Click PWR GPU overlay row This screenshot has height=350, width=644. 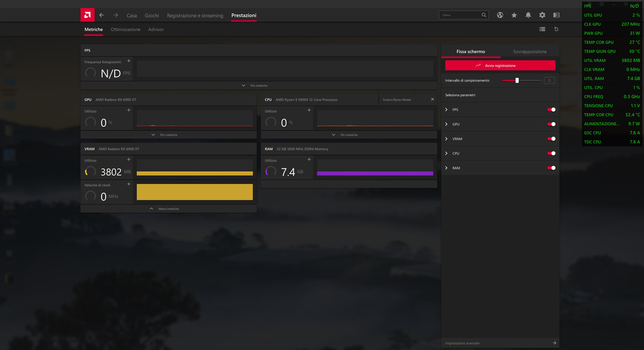pyautogui.click(x=612, y=33)
